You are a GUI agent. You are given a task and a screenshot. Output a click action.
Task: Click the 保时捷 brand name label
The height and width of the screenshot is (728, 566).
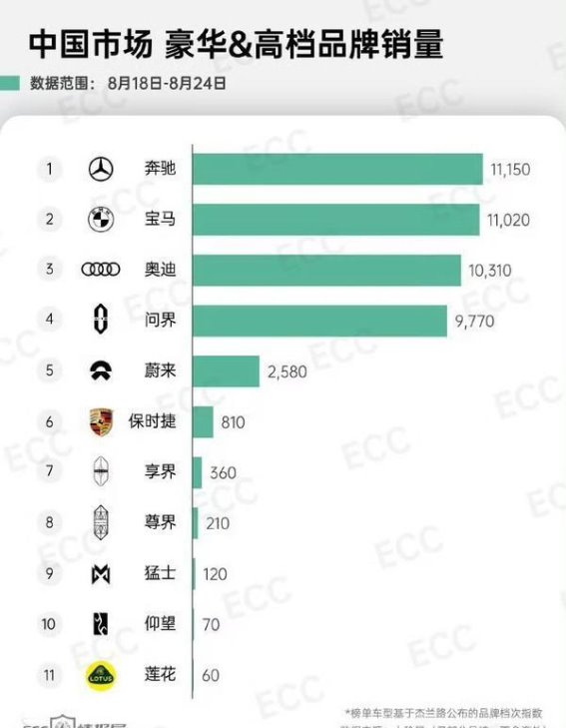(152, 421)
